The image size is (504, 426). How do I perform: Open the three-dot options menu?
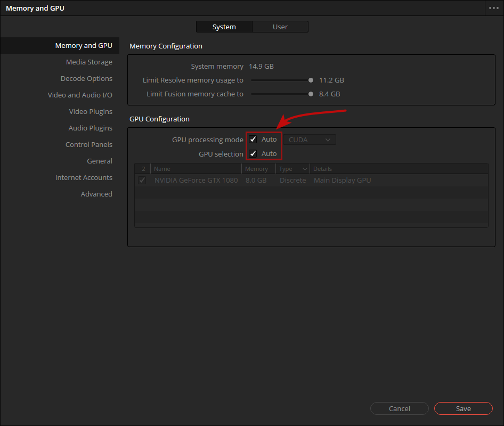494,8
